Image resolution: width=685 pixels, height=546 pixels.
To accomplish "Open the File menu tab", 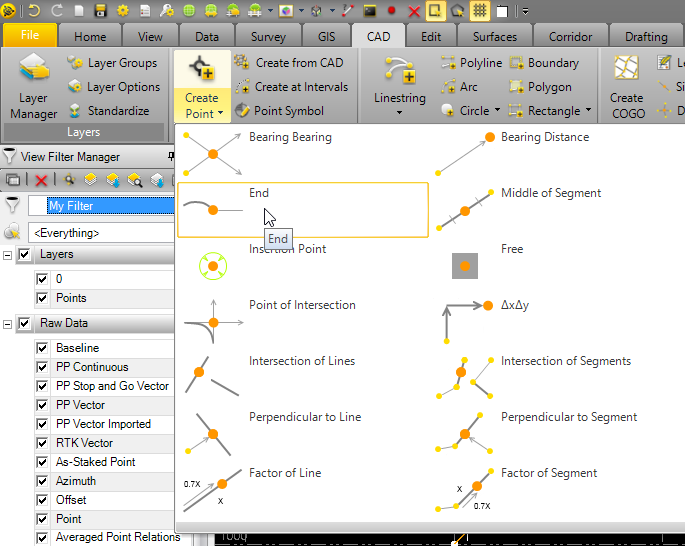I will coord(30,35).
